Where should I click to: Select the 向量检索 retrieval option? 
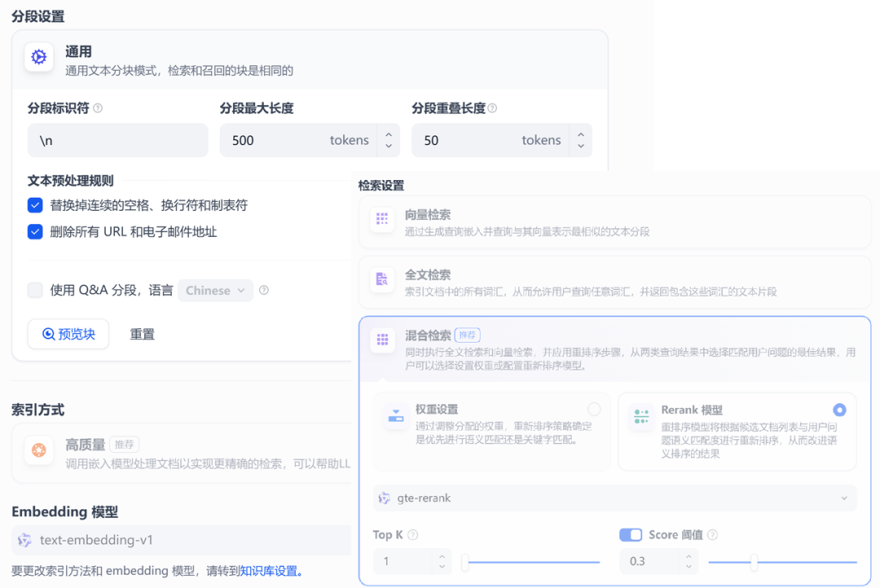[x=614, y=222]
